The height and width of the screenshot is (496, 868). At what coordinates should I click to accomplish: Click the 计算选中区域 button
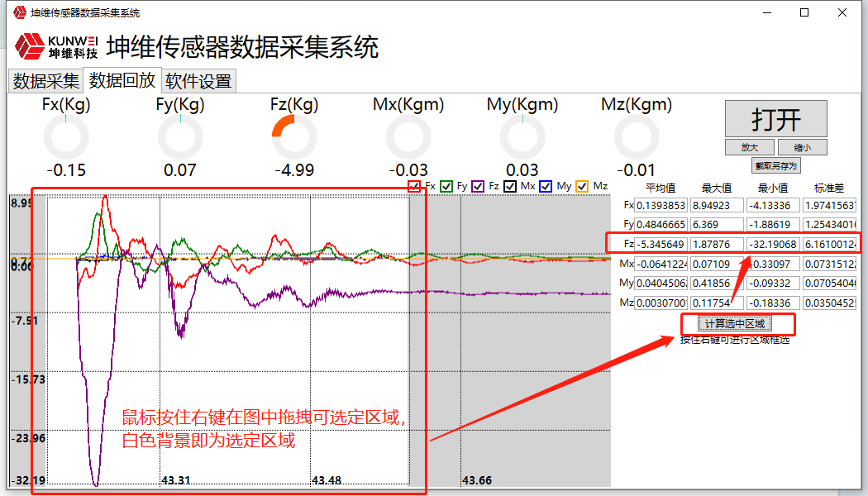[x=735, y=323]
